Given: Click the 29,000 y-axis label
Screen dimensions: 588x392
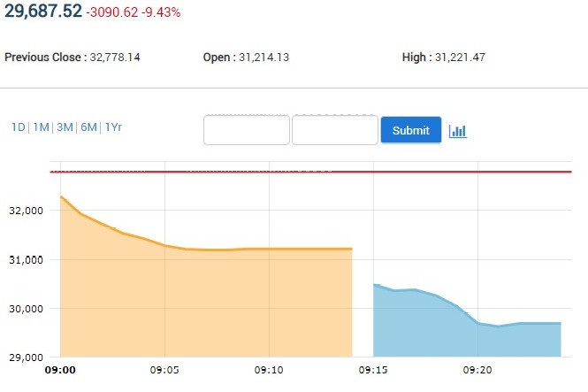Looking at the screenshot, I should click(27, 357).
